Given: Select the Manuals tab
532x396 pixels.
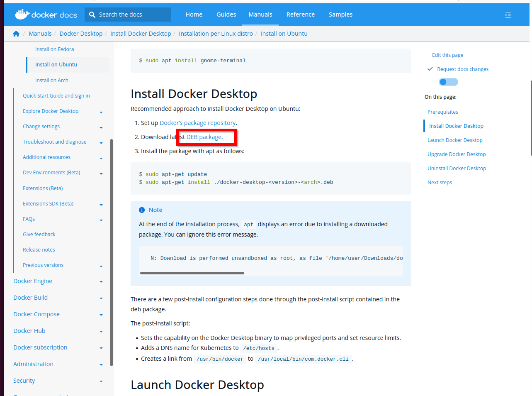Looking at the screenshot, I should coord(260,15).
